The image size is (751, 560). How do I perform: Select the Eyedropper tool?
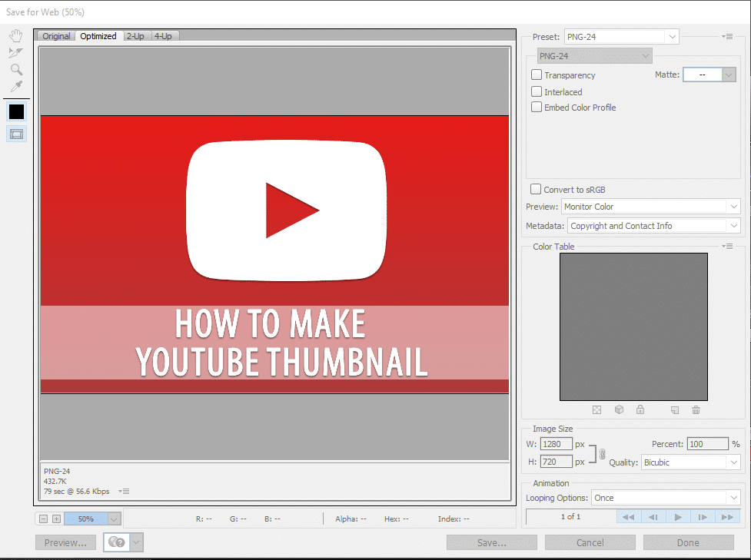click(x=16, y=87)
